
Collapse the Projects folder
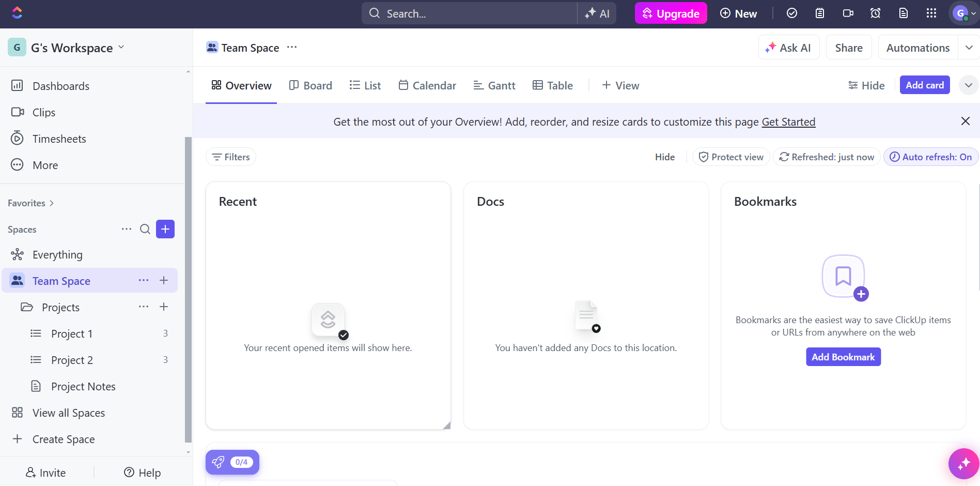coord(27,307)
